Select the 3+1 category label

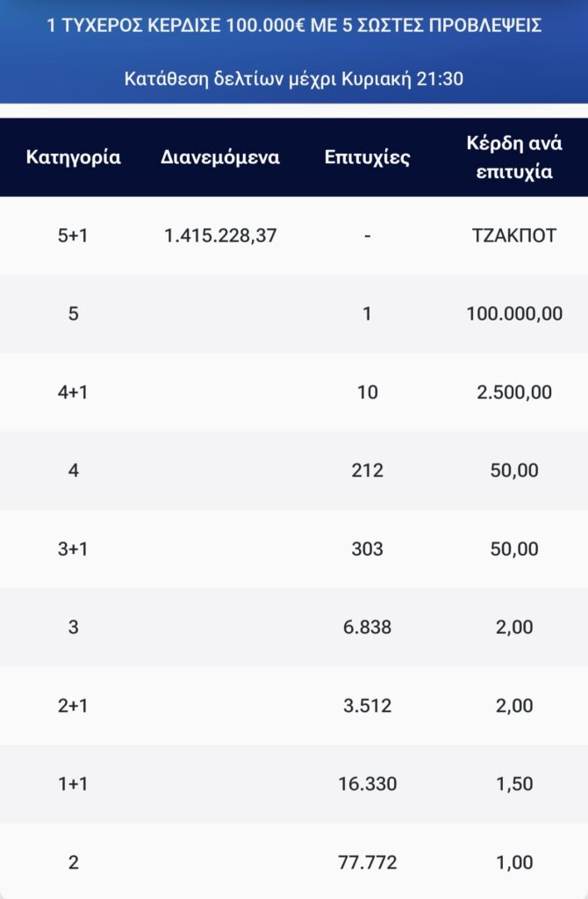[x=73, y=550]
